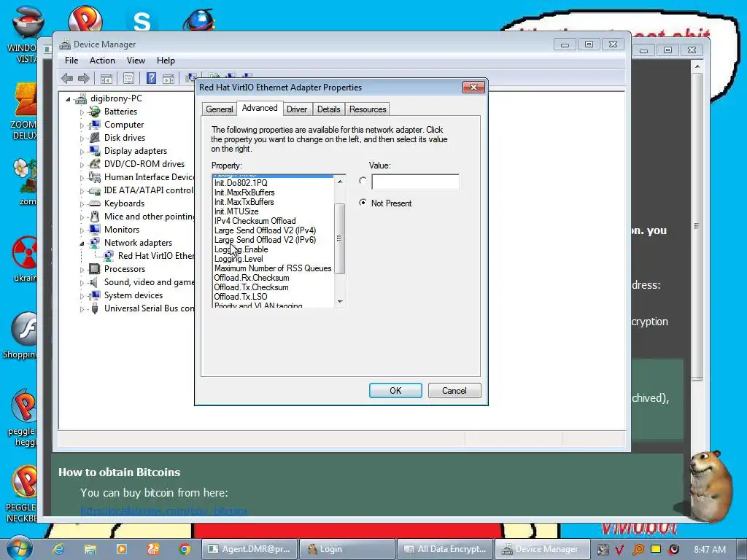Click OK in adapter properties dialog
The image size is (747, 560).
[x=395, y=391]
